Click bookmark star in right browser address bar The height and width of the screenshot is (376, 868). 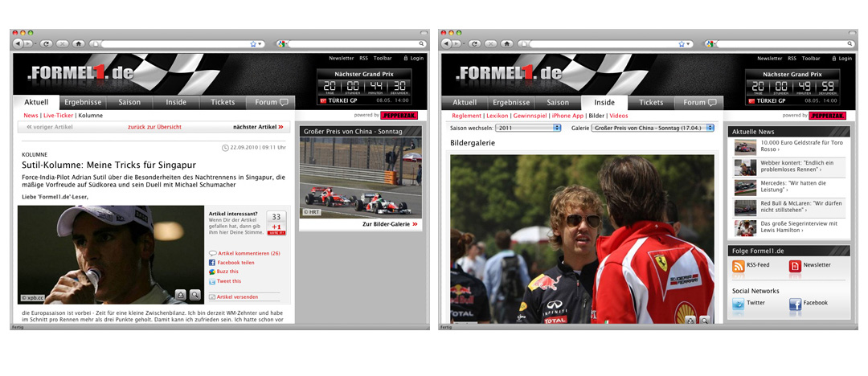[x=682, y=43]
